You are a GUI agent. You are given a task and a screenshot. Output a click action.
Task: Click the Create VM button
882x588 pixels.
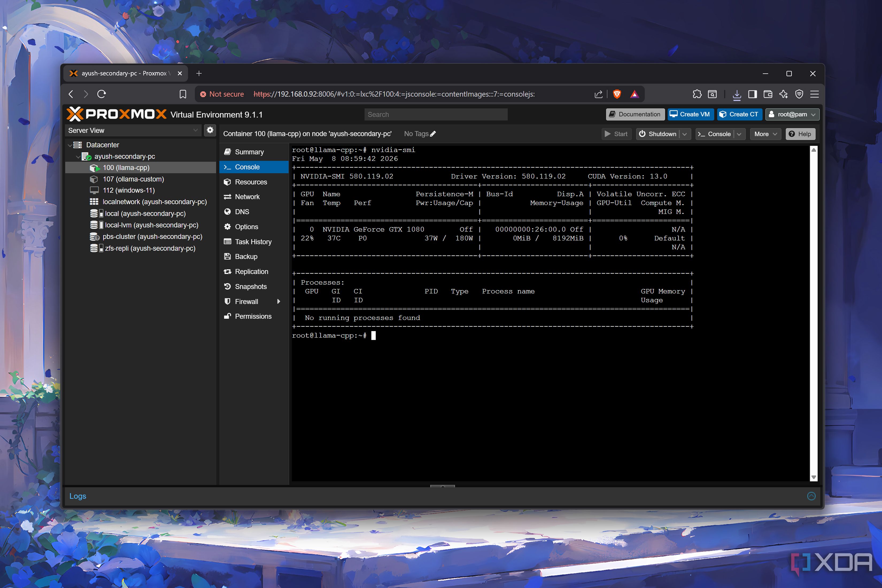coord(690,114)
